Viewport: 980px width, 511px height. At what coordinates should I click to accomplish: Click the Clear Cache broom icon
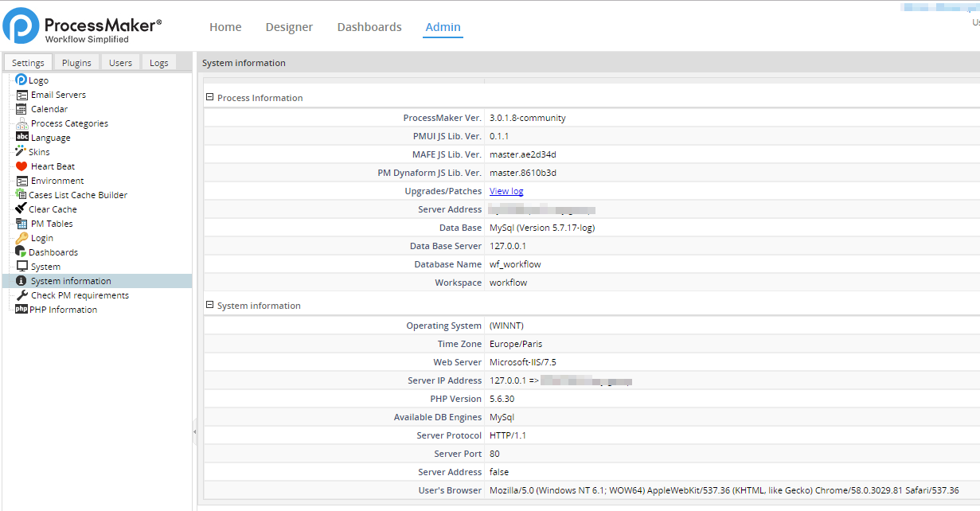pos(21,209)
